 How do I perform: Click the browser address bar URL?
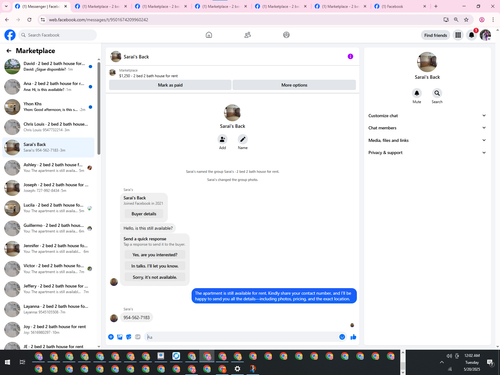tap(98, 20)
